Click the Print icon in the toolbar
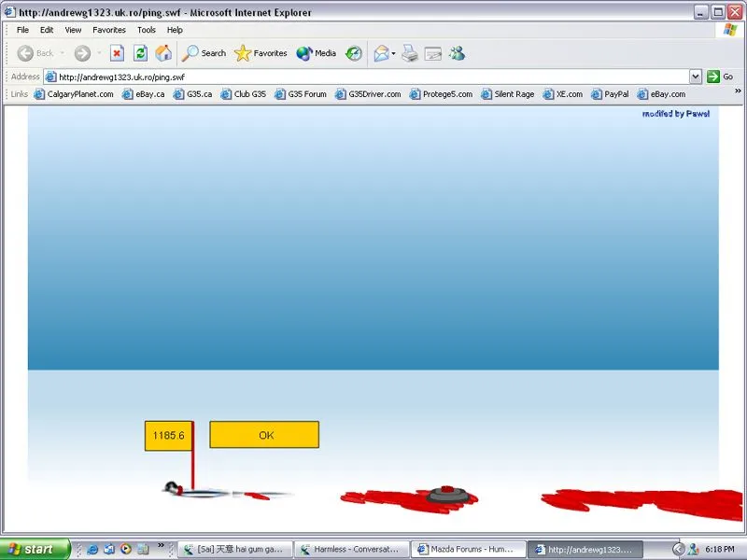The height and width of the screenshot is (560, 747). [409, 53]
